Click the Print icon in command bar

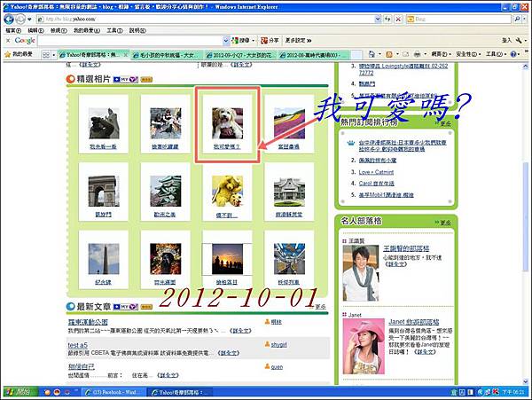click(418, 54)
